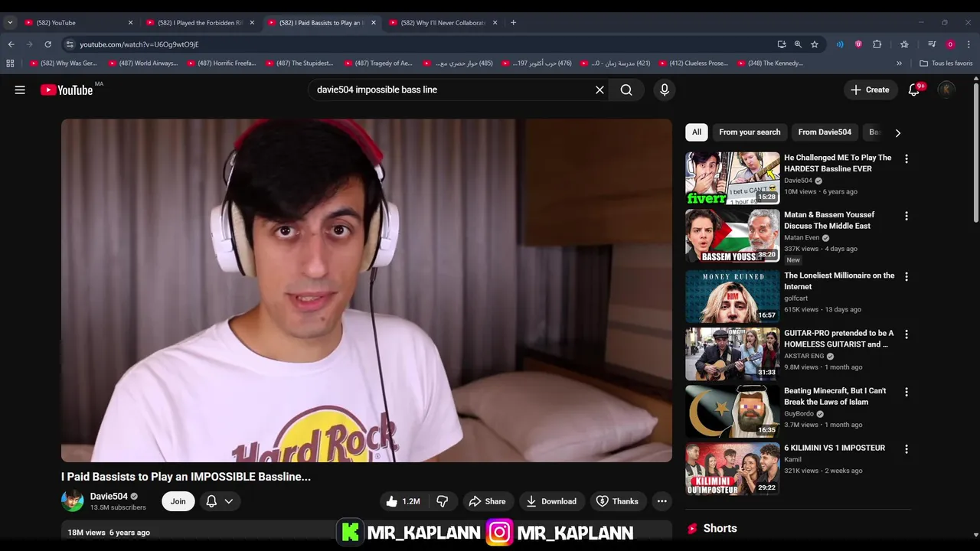
Task: Open the three-dot more actions below video
Action: pos(661,501)
